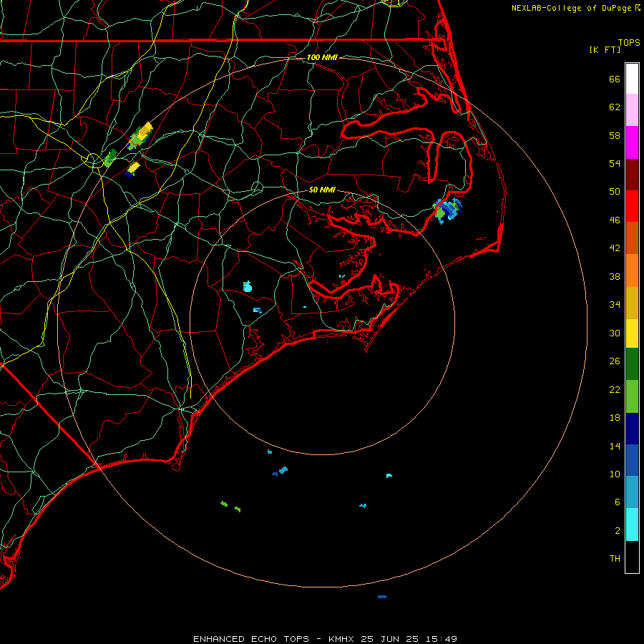Select the magenta legend color band
Image resolution: width=644 pixels, height=644 pixels.
[632, 142]
